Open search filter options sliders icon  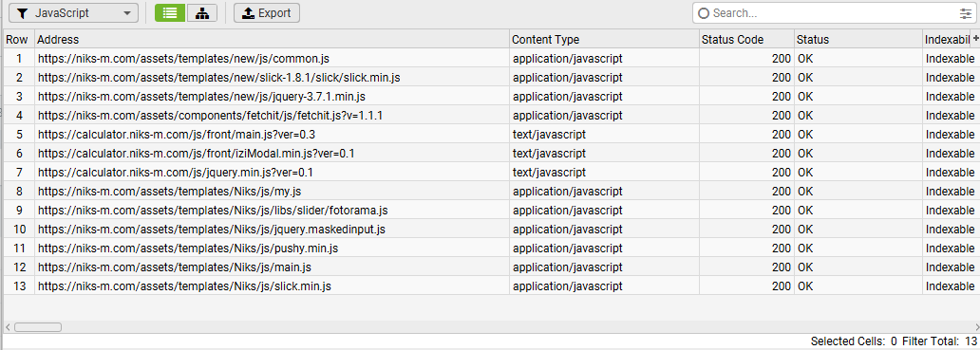(965, 13)
